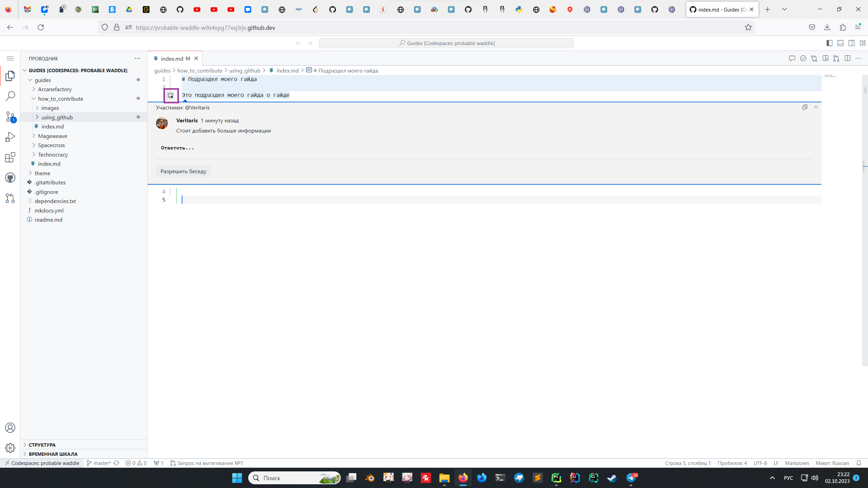Collapse the how_to_contribute folder

(60, 99)
